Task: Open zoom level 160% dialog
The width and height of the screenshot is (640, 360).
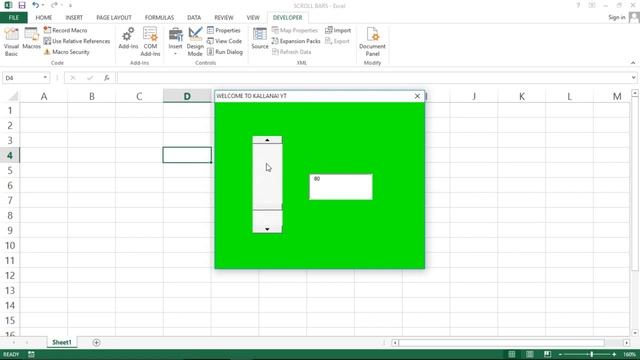Action: (x=629, y=354)
